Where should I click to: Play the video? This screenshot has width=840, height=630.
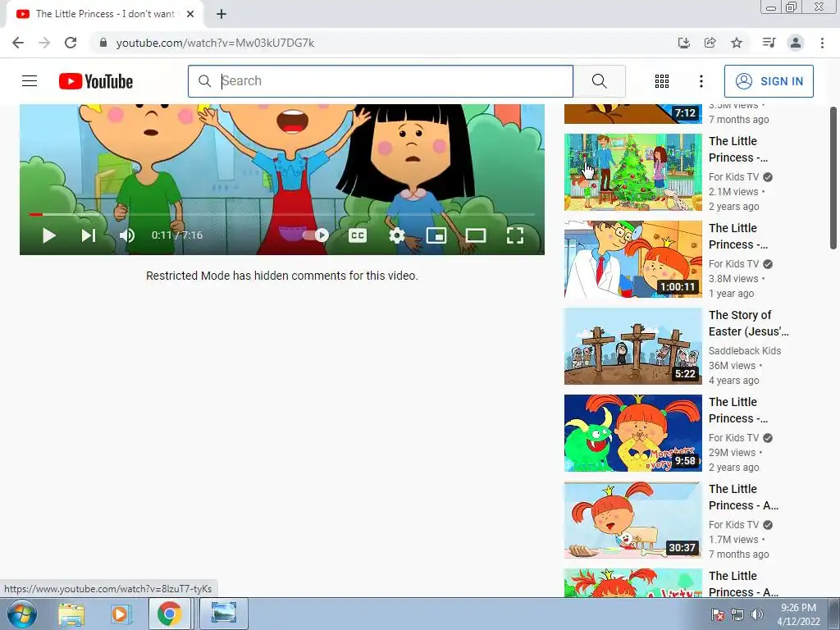(48, 235)
